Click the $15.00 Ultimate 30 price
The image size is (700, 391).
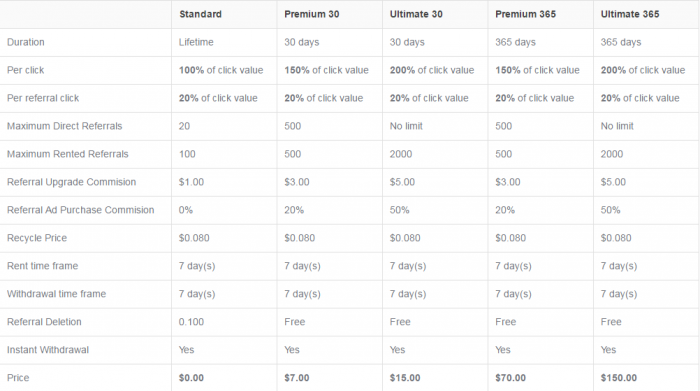405,378
